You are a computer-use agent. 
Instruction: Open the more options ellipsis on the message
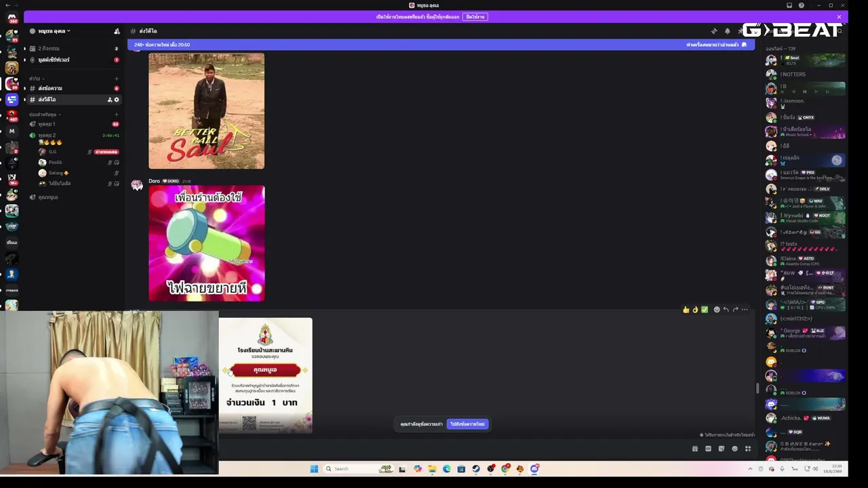tap(745, 310)
